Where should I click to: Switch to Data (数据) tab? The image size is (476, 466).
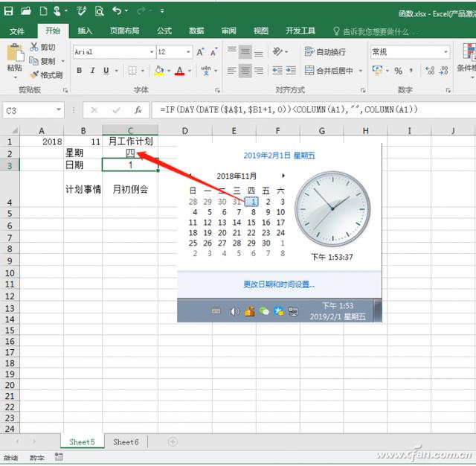click(x=196, y=31)
